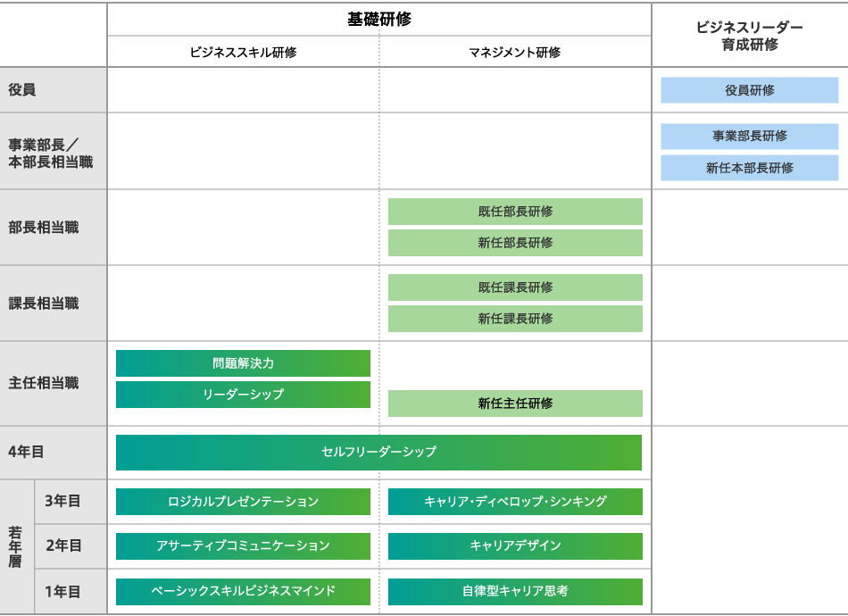Image resolution: width=848 pixels, height=616 pixels.
Task: Click the 既任部長研修 bar
Action: tap(515, 212)
